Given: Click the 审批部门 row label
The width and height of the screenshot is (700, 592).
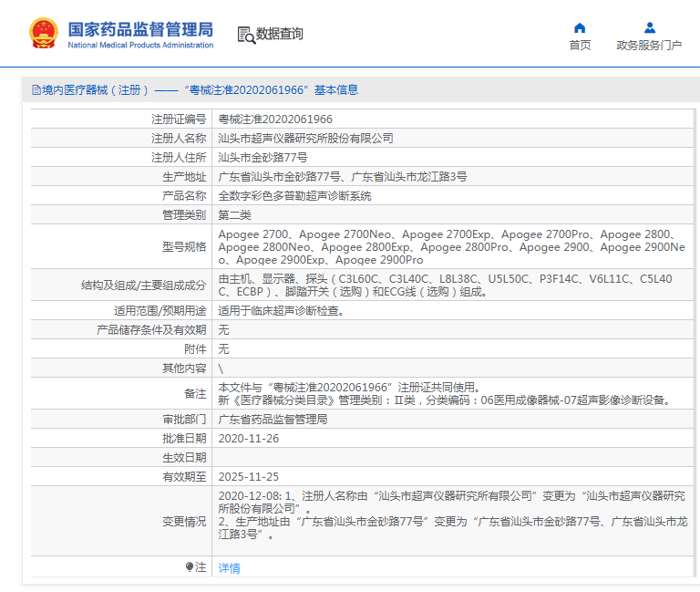Looking at the screenshot, I should (184, 420).
